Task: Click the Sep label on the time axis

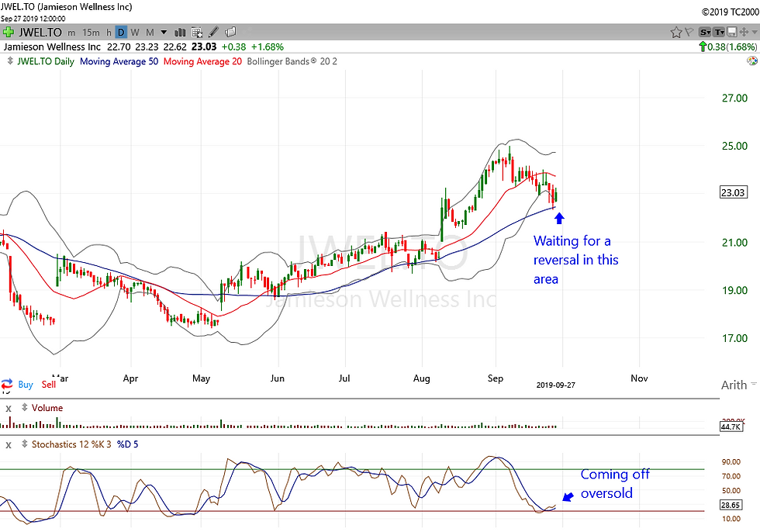Action: click(496, 378)
